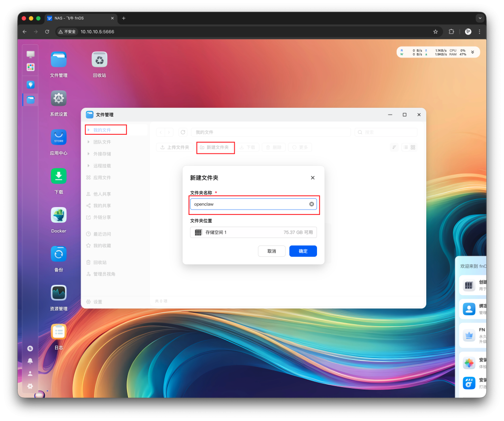This screenshot has height=421, width=504.
Task: Click the 取消 button
Action: 272,251
